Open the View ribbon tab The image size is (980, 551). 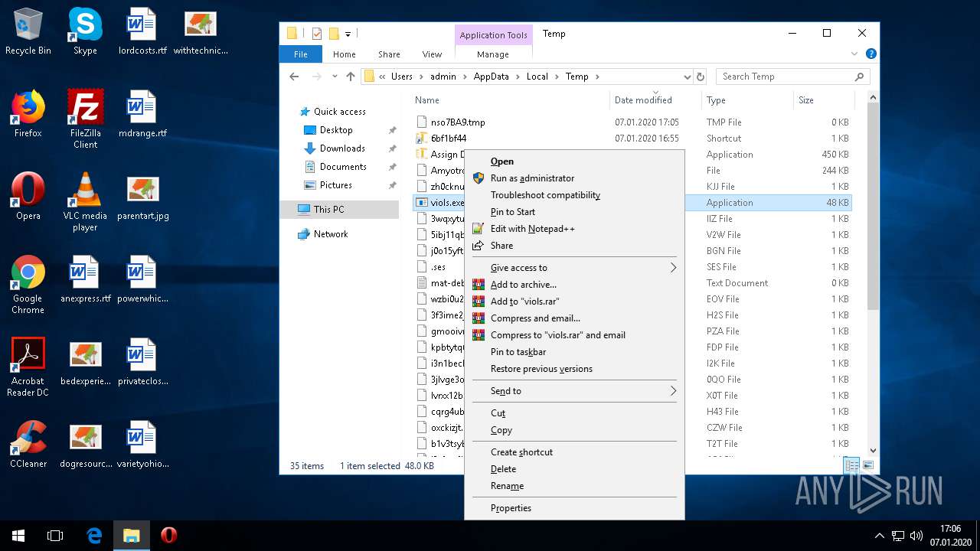click(432, 54)
